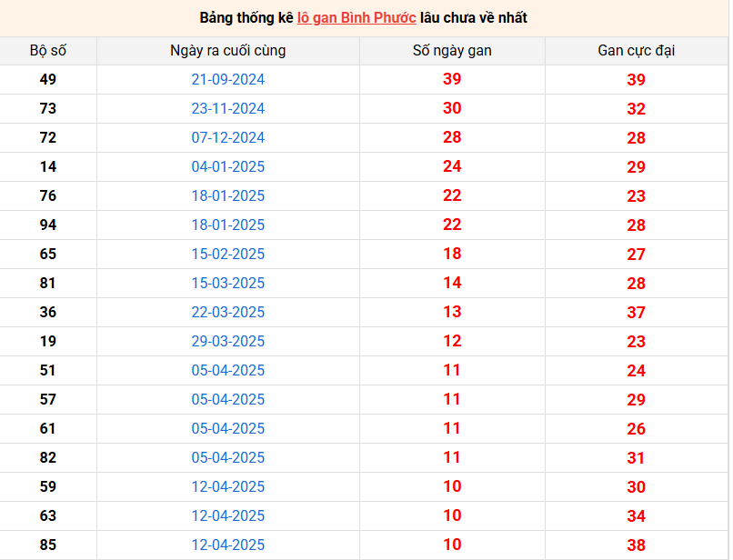This screenshot has height=560, width=733.
Task: Open the 29-03-2025 date link
Action: (x=227, y=342)
